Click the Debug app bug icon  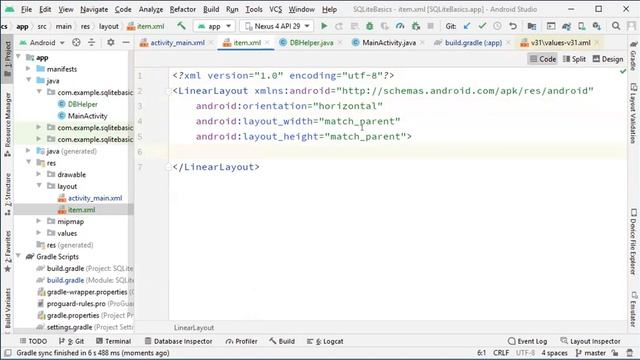point(369,26)
